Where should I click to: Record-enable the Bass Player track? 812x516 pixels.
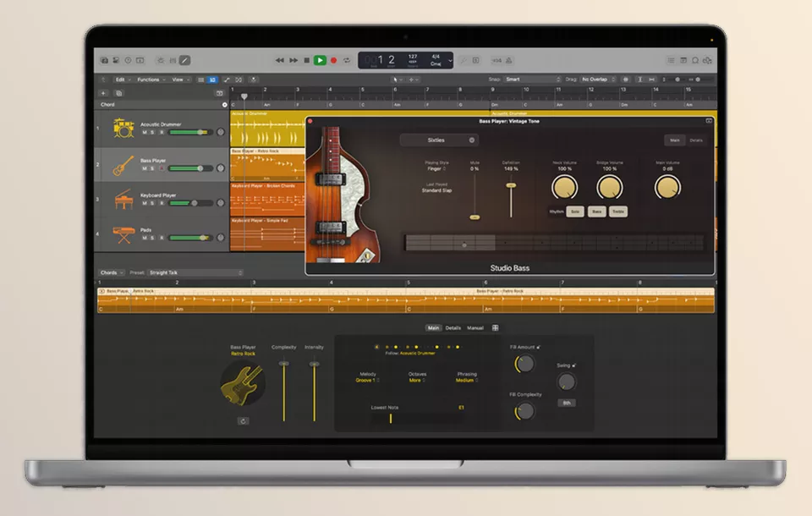tap(162, 168)
